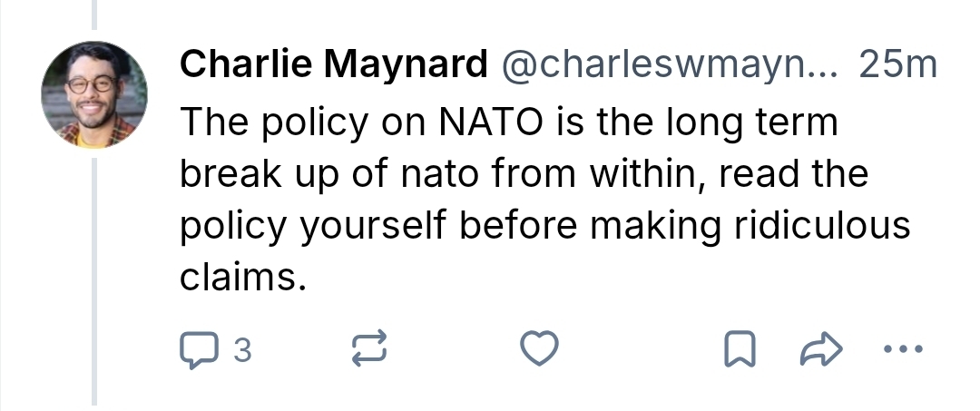Like the post with the heart icon
The width and height of the screenshot is (980, 411).
pos(541,349)
